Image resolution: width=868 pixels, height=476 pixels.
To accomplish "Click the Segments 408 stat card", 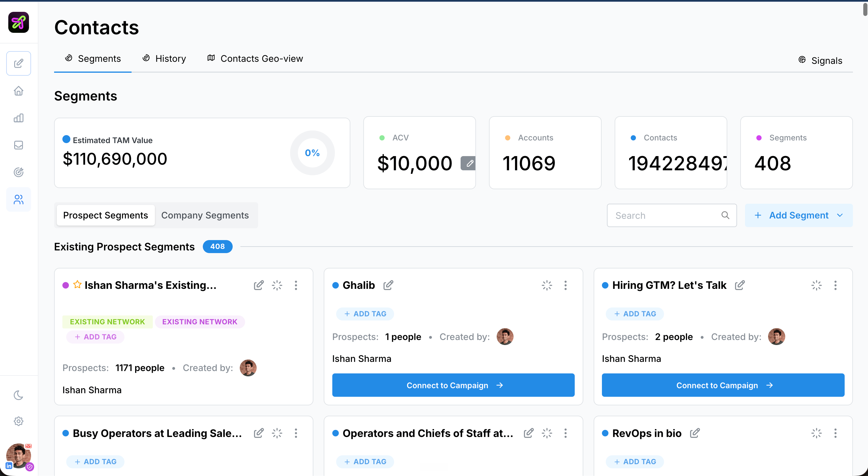I will pyautogui.click(x=796, y=153).
